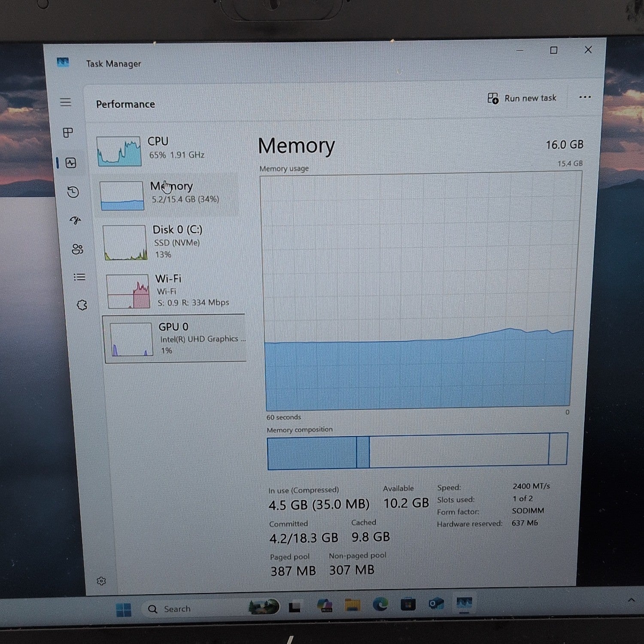Open the Details list sidebar icon

pos(79,277)
